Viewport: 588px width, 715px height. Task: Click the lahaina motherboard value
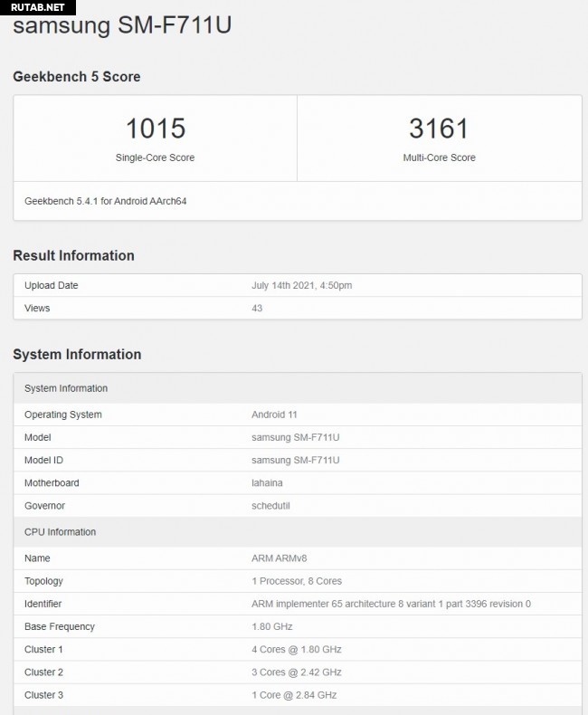(x=267, y=482)
